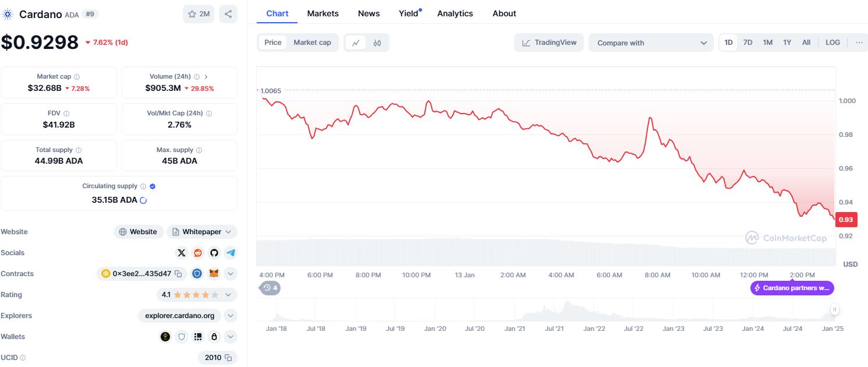The height and width of the screenshot is (367, 868).
Task: View the Analytics tab
Action: 455,13
